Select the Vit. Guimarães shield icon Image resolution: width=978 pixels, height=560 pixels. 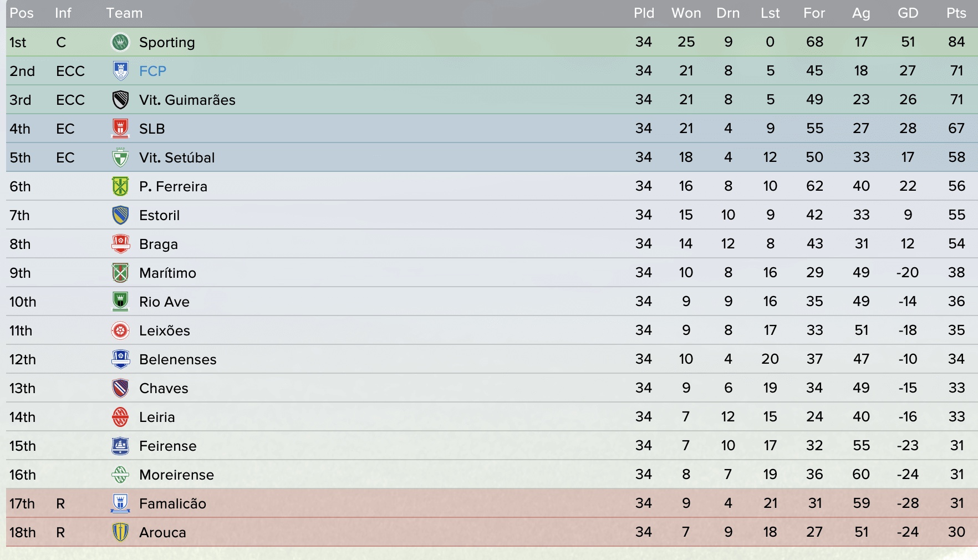click(x=120, y=100)
